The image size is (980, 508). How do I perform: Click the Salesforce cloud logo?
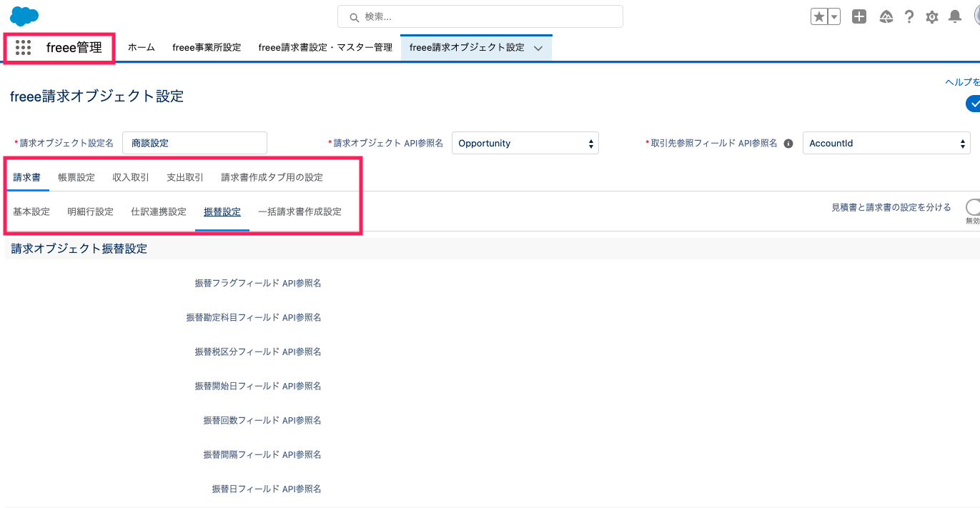24,16
